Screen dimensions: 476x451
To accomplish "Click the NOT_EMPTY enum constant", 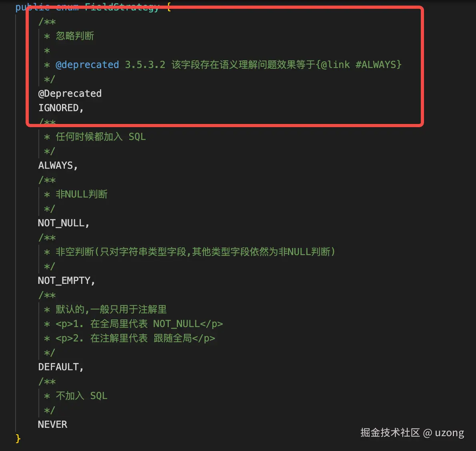I will tap(66, 281).
